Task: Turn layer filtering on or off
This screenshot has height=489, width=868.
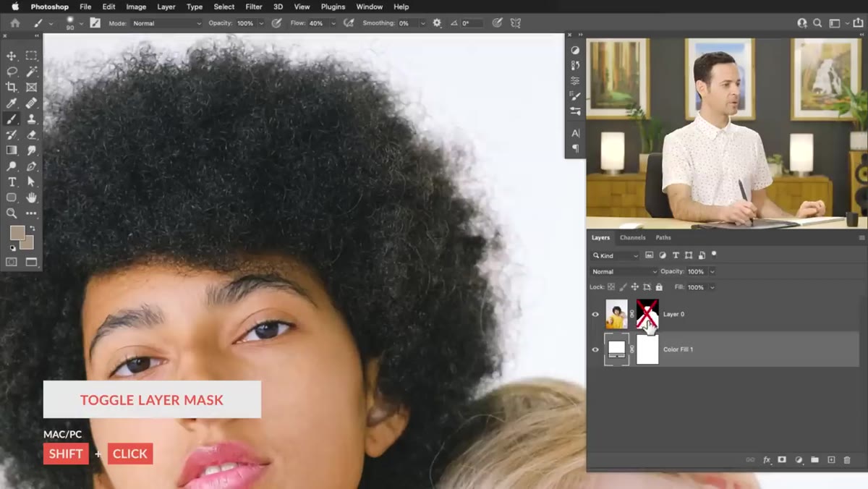Action: 714,255
